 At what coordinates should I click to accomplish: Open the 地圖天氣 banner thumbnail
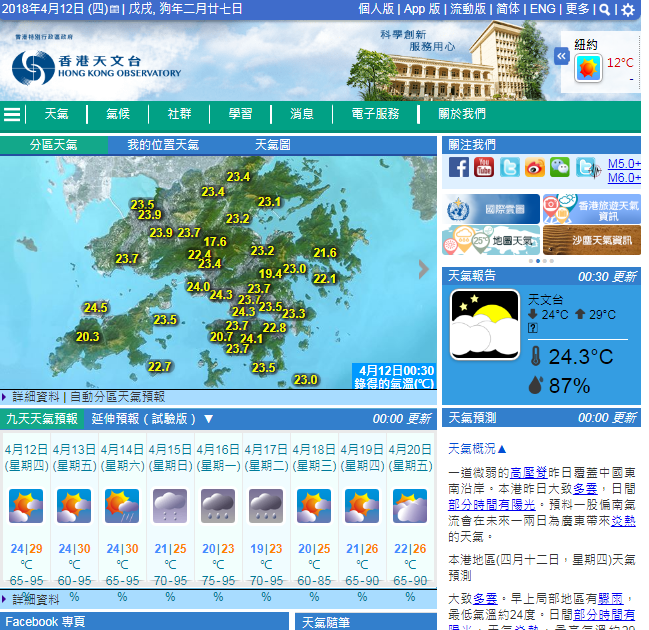pyautogui.click(x=491, y=240)
